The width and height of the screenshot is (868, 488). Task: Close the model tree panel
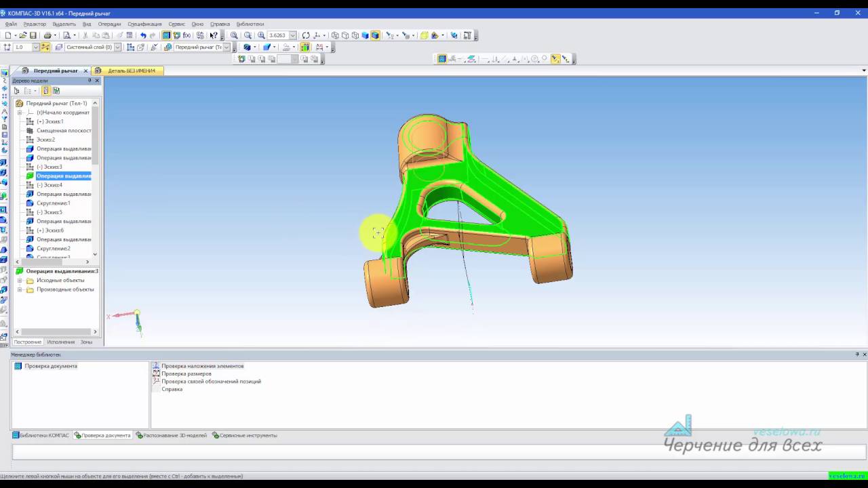[x=97, y=81]
